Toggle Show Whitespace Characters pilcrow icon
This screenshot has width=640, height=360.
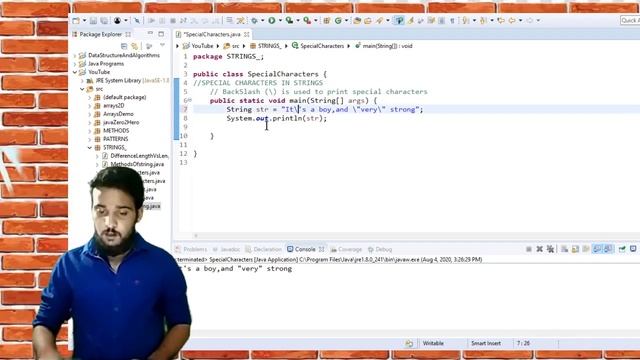tap(452, 20)
